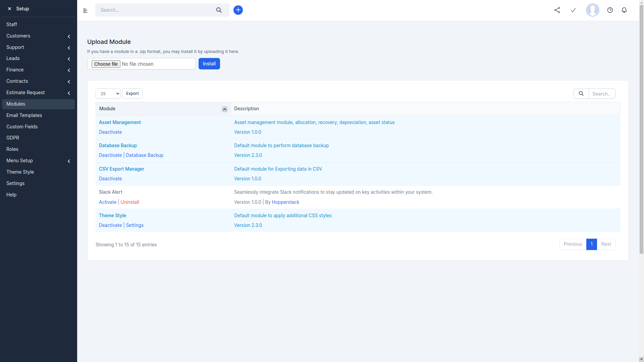The image size is (644, 362).
Task: Open the entries-per-page dropdown showing 25
Action: tap(108, 94)
